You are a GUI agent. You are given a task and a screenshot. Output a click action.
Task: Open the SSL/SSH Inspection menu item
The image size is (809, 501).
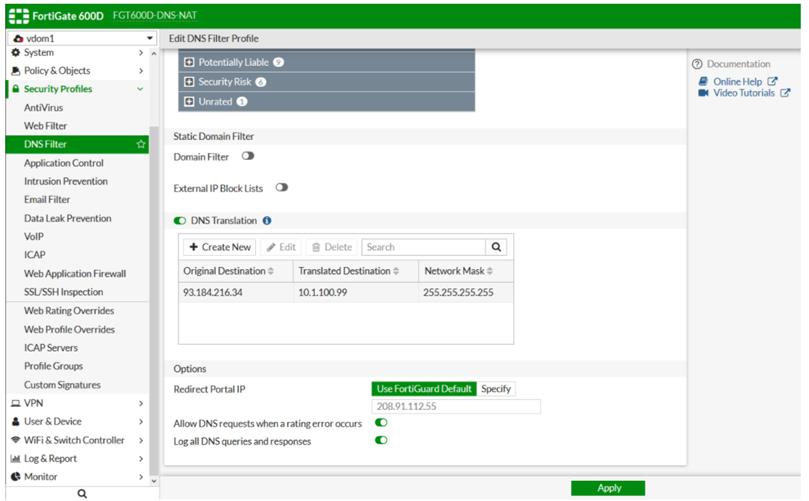point(63,292)
